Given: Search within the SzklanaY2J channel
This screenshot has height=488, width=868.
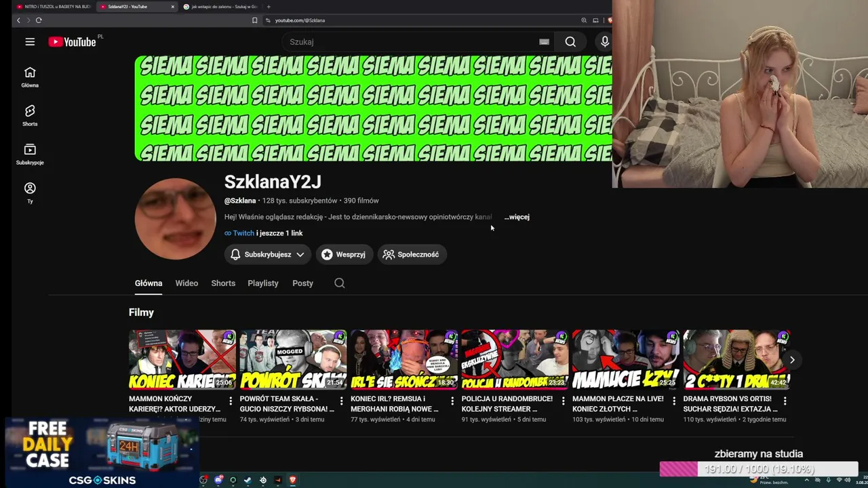Looking at the screenshot, I should [x=340, y=283].
